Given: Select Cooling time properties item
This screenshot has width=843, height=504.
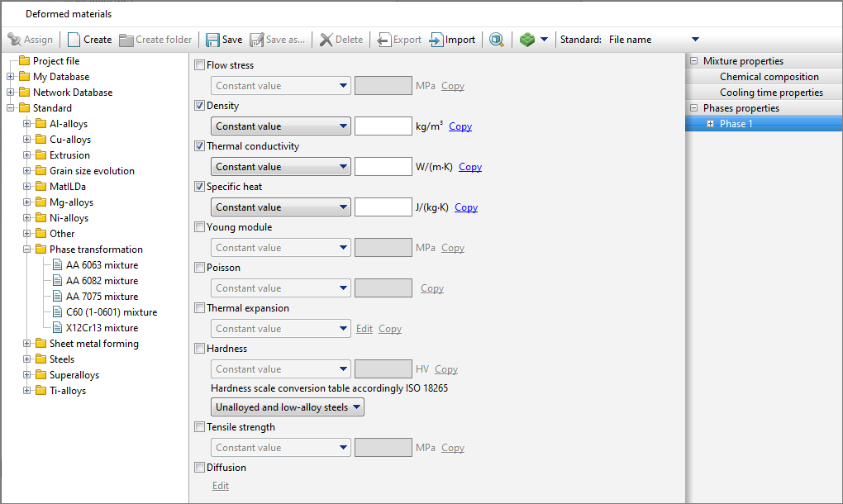Looking at the screenshot, I should click(x=770, y=93).
